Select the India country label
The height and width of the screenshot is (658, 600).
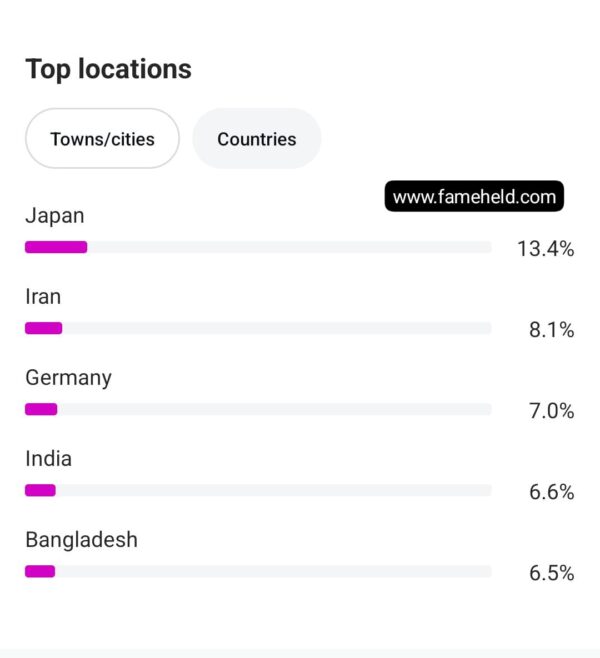coord(48,459)
